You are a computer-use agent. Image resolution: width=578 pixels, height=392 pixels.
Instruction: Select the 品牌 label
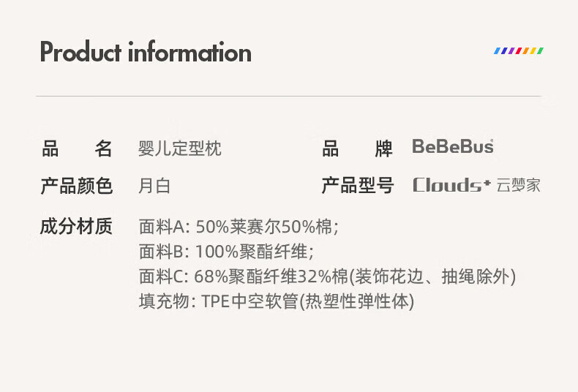pyautogui.click(x=358, y=148)
